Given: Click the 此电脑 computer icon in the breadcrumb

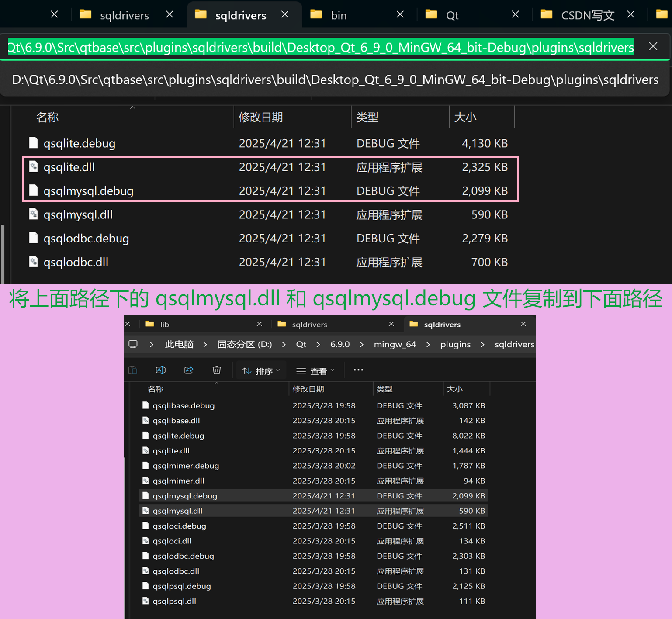Looking at the screenshot, I should (x=133, y=344).
